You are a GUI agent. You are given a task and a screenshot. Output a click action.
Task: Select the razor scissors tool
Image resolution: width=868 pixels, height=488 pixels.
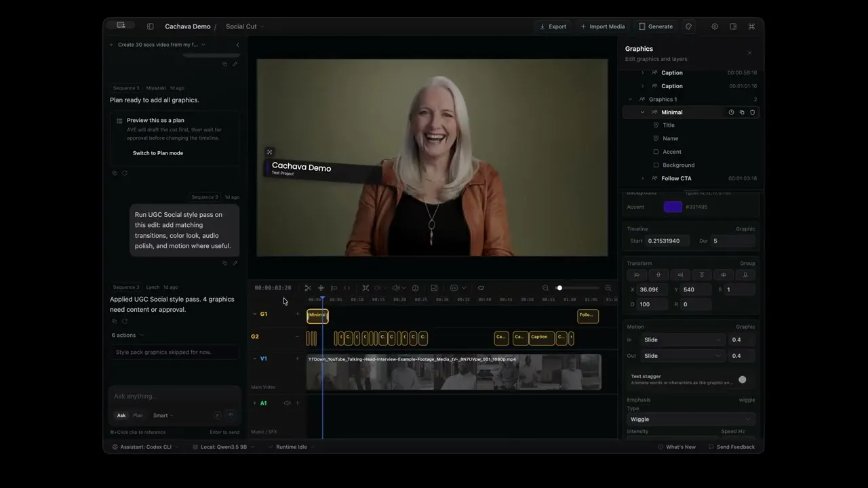click(308, 288)
